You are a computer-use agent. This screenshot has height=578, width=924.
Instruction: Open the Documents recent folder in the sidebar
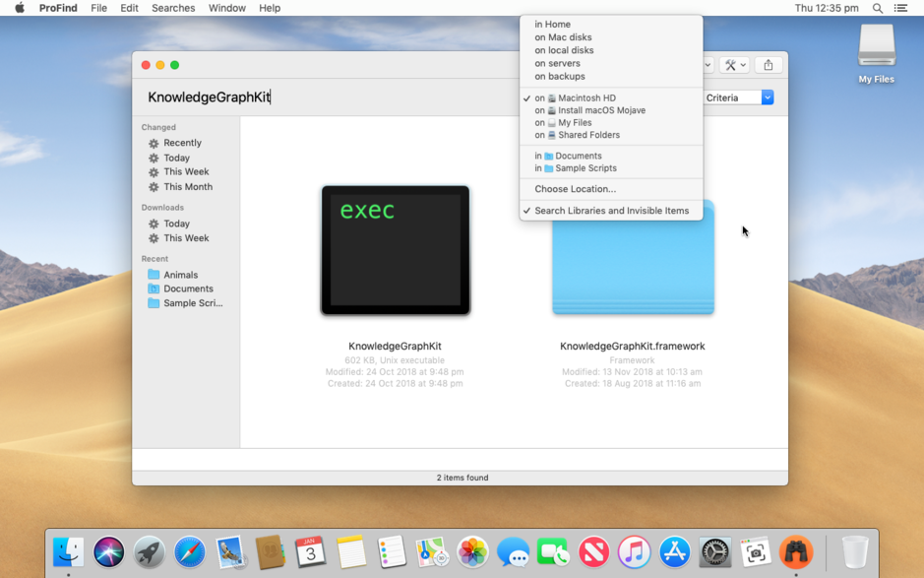(x=188, y=289)
